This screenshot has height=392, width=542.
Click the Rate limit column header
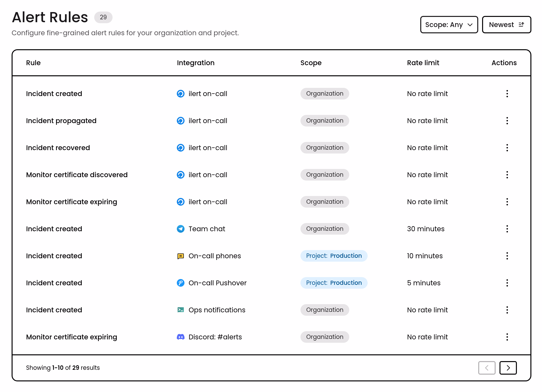[x=423, y=63]
